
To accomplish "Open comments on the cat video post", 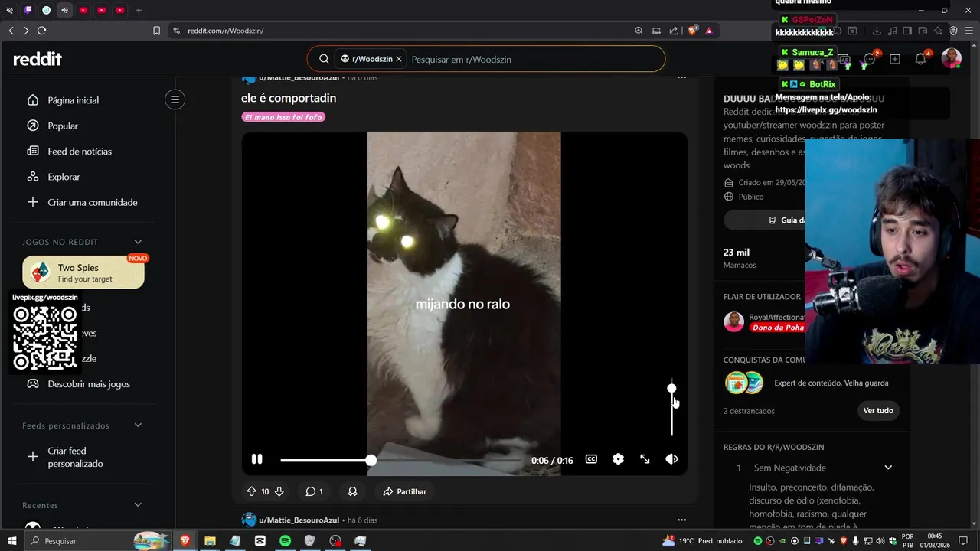I will 314,491.
